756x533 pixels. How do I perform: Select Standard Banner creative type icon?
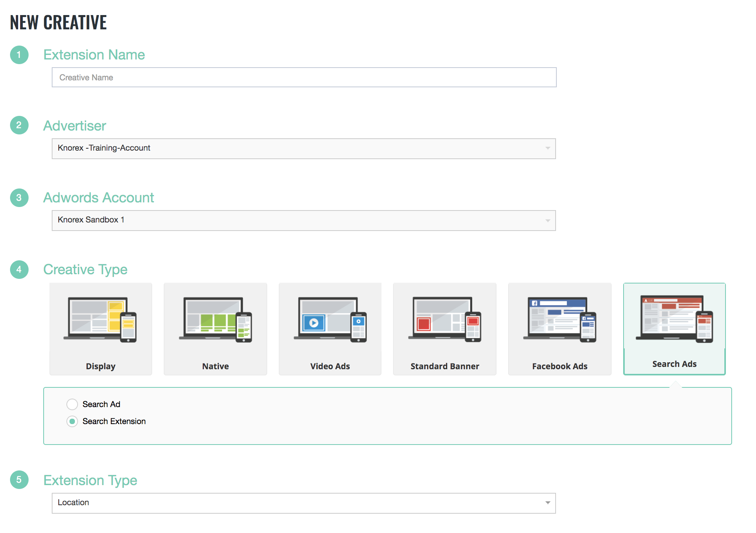[x=445, y=319]
